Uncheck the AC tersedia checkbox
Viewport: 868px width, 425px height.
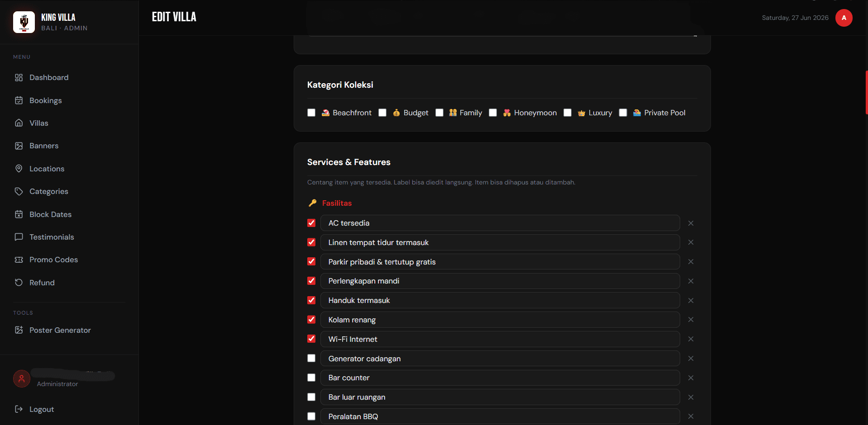(311, 223)
